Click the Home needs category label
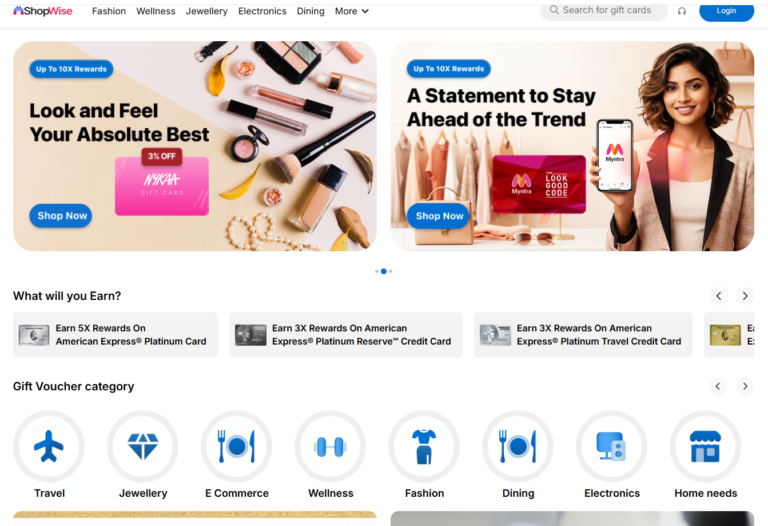 click(705, 493)
